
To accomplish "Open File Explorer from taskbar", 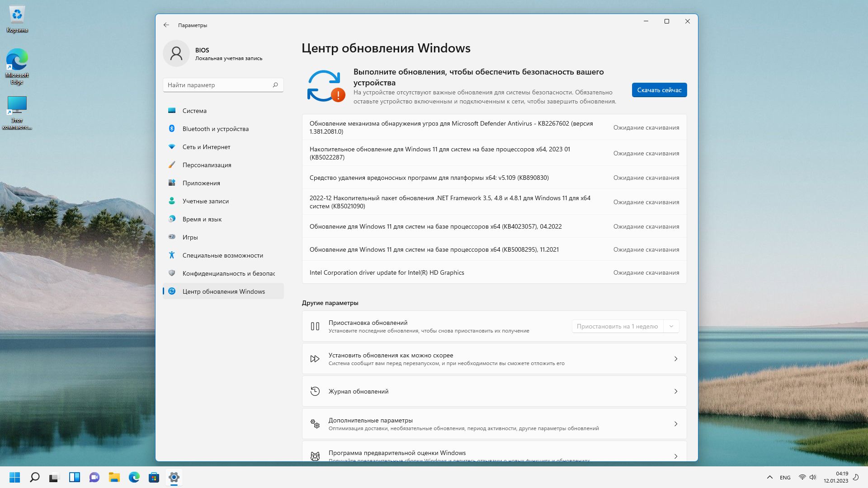I will (x=114, y=477).
